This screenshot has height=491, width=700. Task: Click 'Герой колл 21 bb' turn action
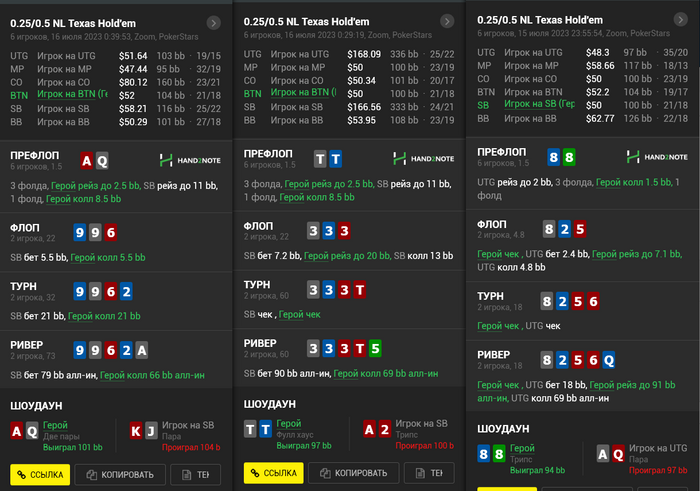tap(104, 316)
